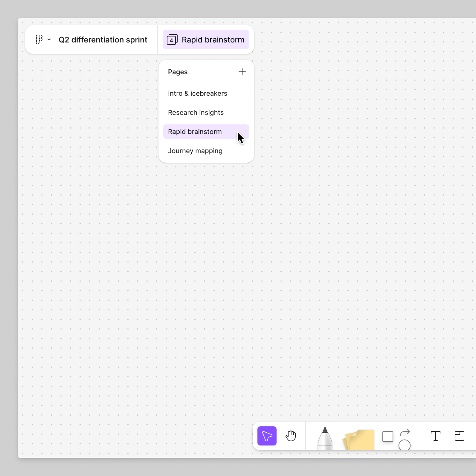Click the file title Q2 differentiation sprint
476x476 pixels.
coord(103,40)
